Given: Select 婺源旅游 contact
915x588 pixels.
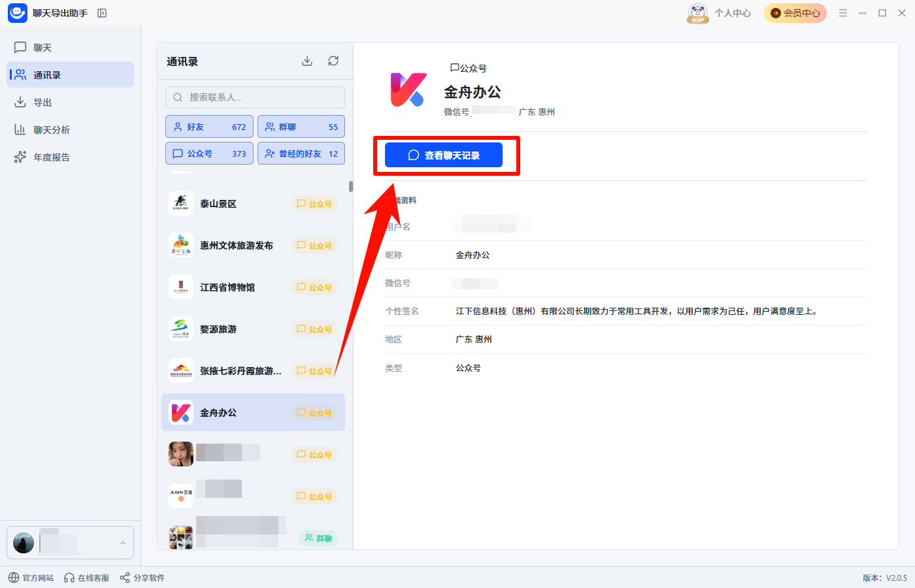Looking at the screenshot, I should click(x=253, y=329).
